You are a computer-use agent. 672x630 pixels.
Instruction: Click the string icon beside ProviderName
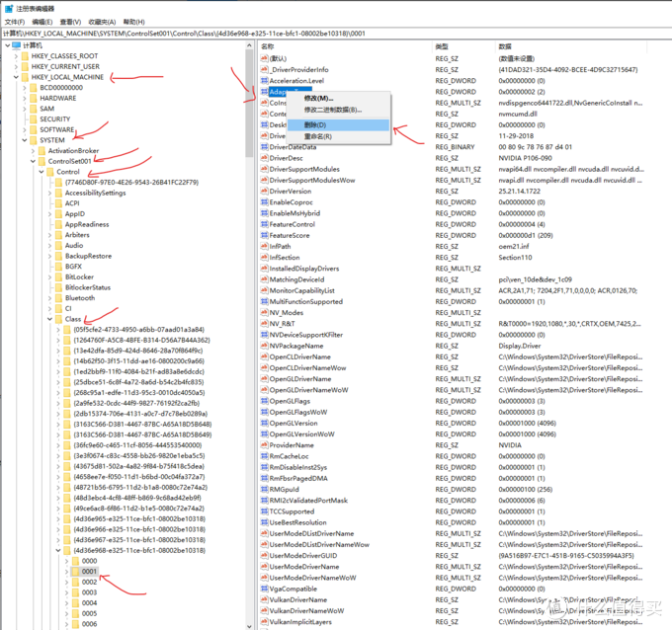(x=265, y=445)
